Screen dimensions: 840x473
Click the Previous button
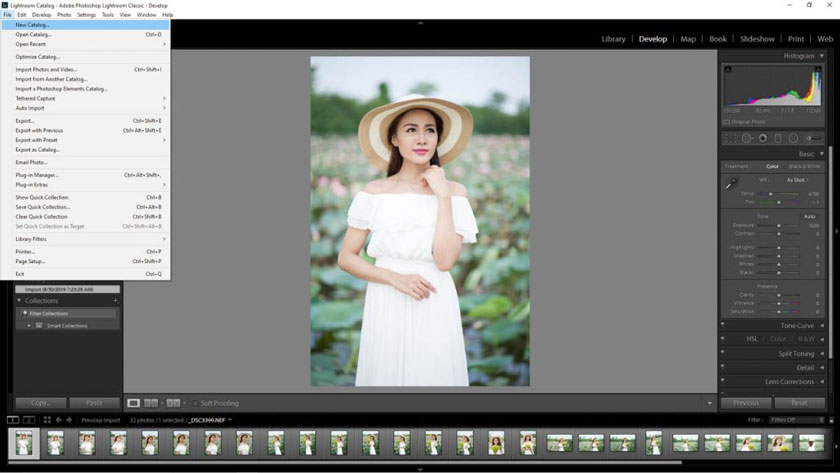(x=746, y=403)
